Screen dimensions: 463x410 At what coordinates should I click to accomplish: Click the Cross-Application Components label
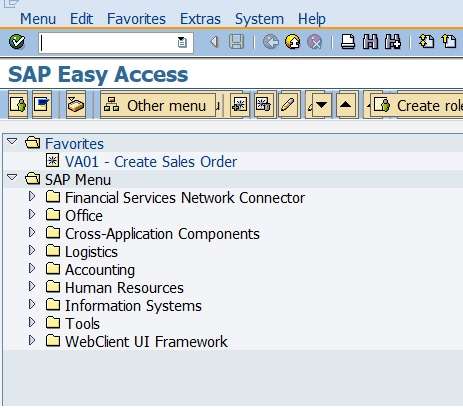pos(162,234)
